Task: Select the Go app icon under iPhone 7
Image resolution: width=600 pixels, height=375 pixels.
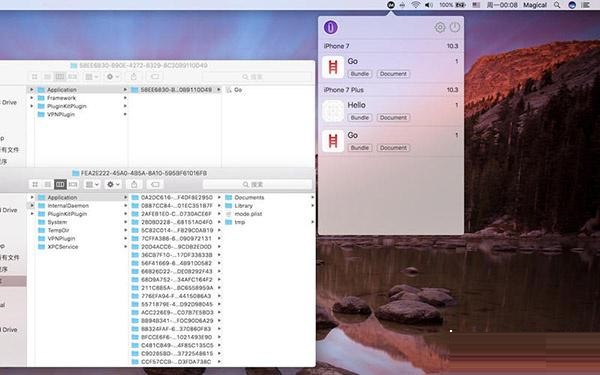Action: coord(333,67)
